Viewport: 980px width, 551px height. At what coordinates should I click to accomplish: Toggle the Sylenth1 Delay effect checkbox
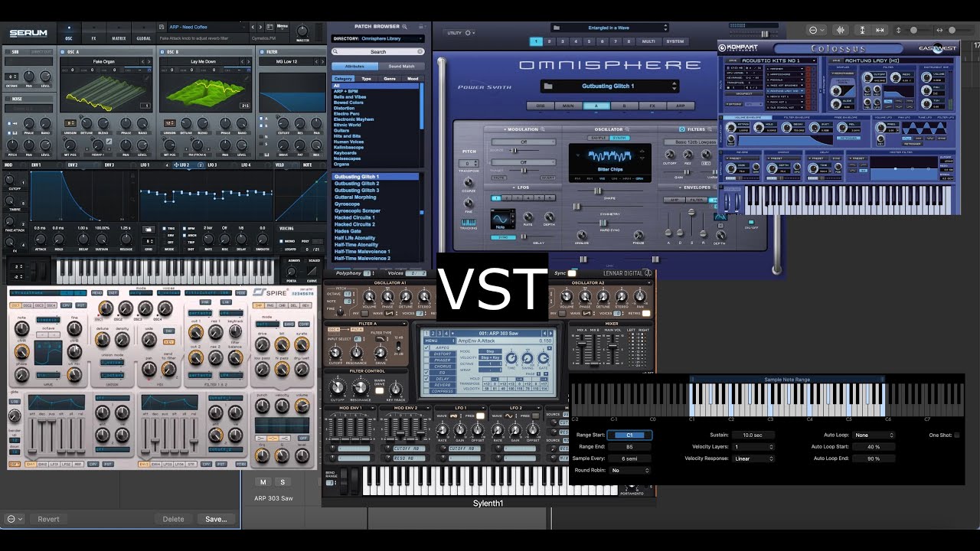(426, 379)
